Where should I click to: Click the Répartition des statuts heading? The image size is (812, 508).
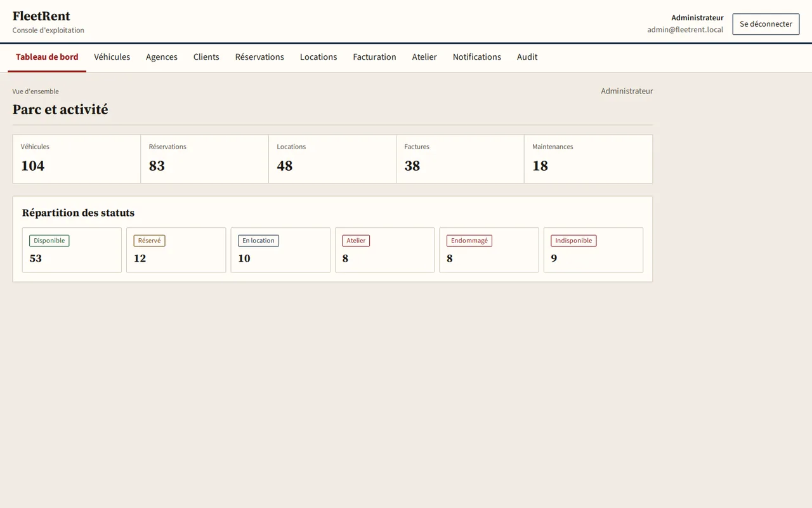(x=78, y=213)
